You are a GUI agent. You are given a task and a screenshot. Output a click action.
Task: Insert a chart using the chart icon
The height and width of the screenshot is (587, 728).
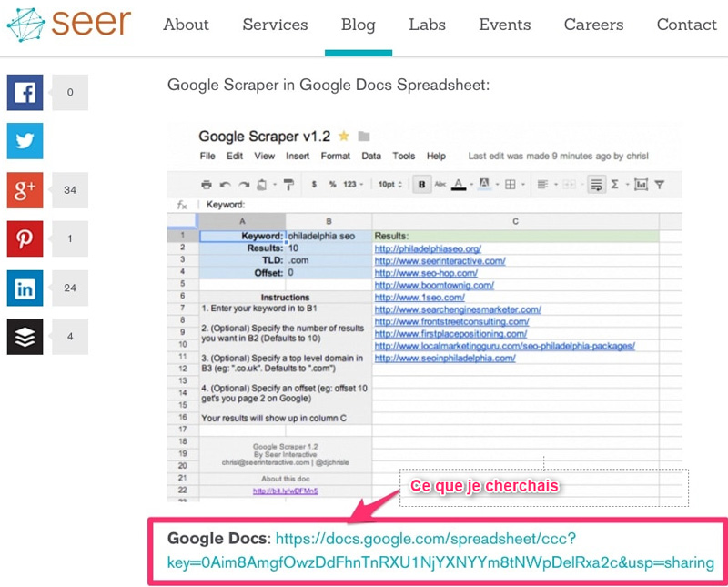(x=641, y=185)
